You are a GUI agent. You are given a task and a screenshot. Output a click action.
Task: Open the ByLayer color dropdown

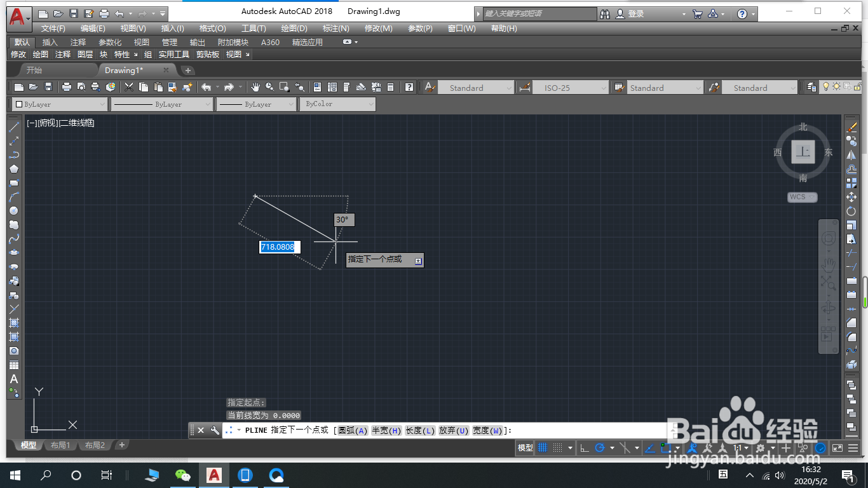point(60,104)
